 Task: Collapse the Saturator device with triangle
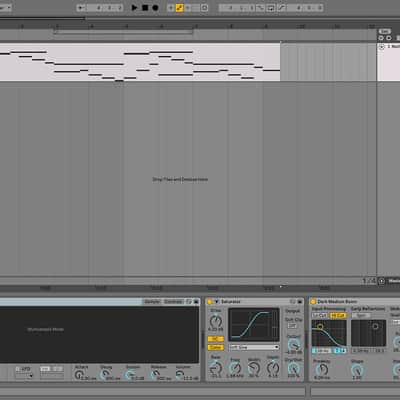tap(216, 302)
